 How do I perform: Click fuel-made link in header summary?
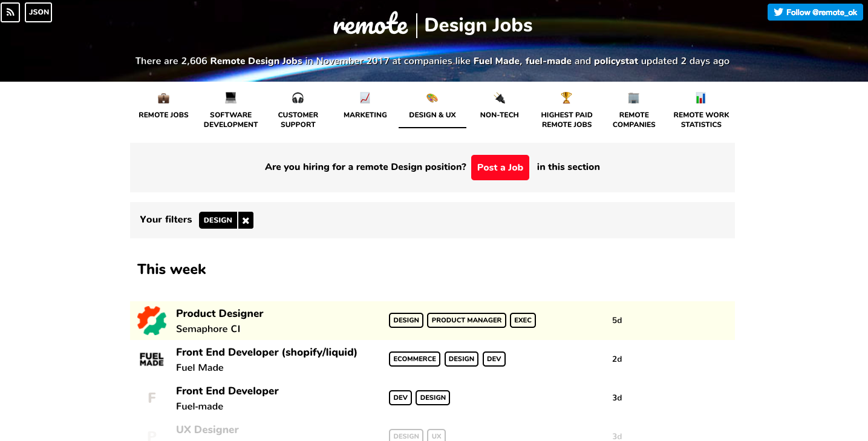tap(549, 61)
